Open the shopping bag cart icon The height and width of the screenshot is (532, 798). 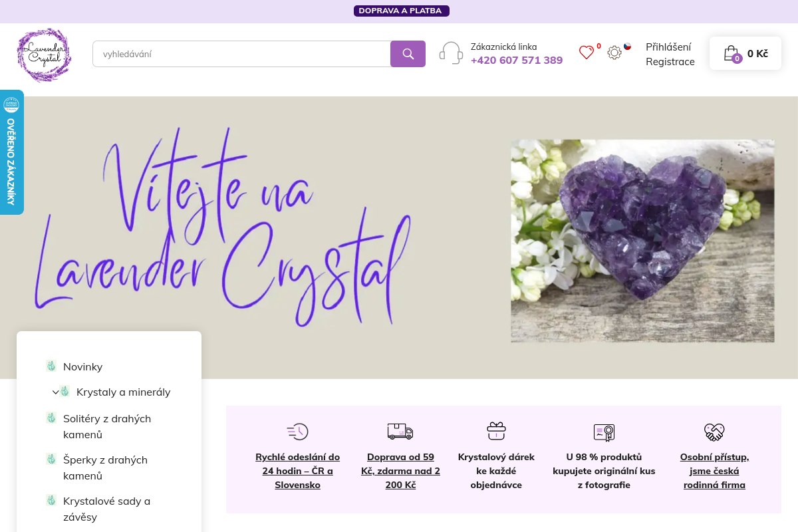[x=731, y=53]
